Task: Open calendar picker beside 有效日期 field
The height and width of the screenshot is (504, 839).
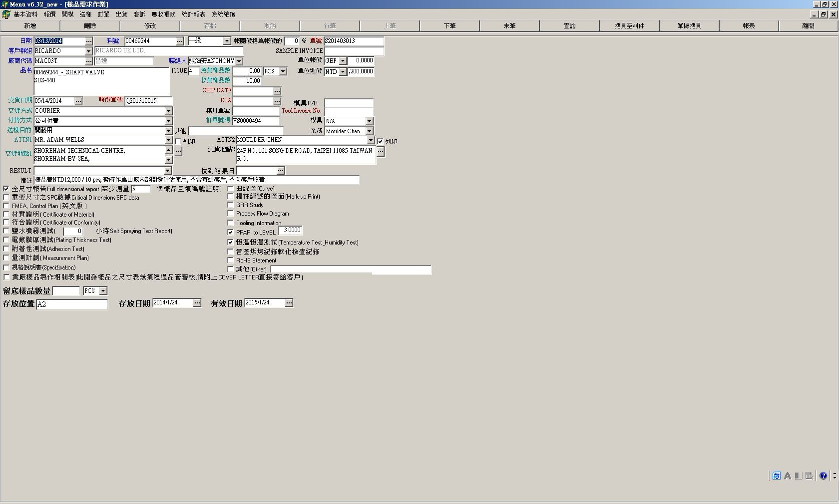Action: 289,303
